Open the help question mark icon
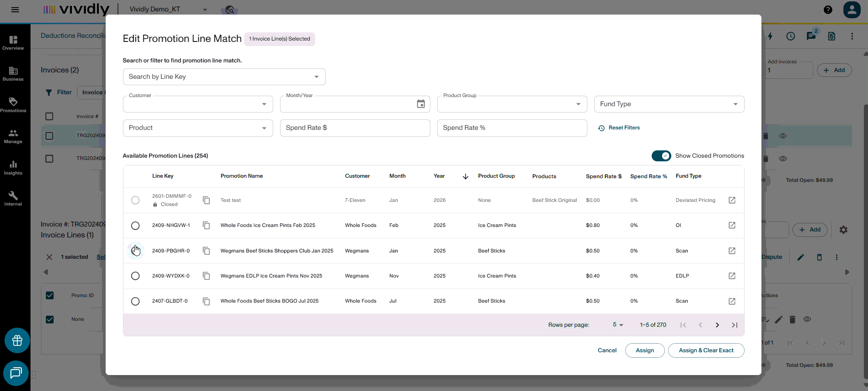The height and width of the screenshot is (391, 868). click(828, 10)
